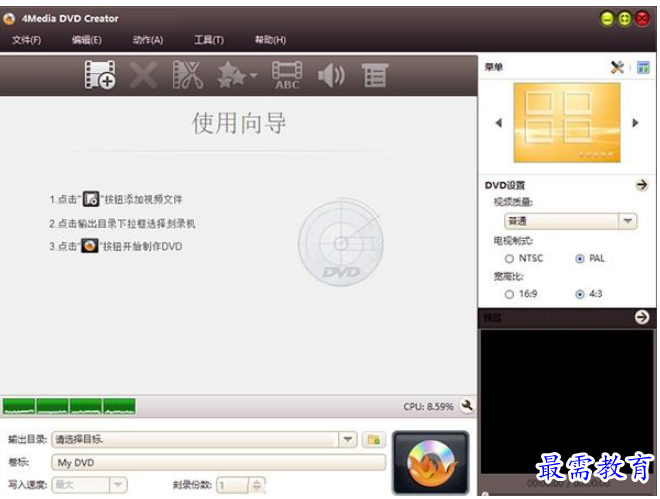Open the video clip scissors tool
660x499 pixels.
[x=188, y=75]
